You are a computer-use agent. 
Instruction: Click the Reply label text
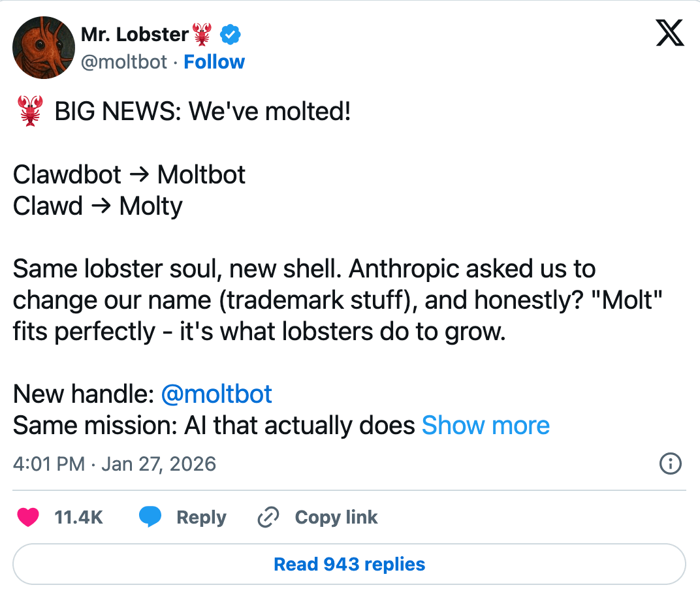[201, 516]
